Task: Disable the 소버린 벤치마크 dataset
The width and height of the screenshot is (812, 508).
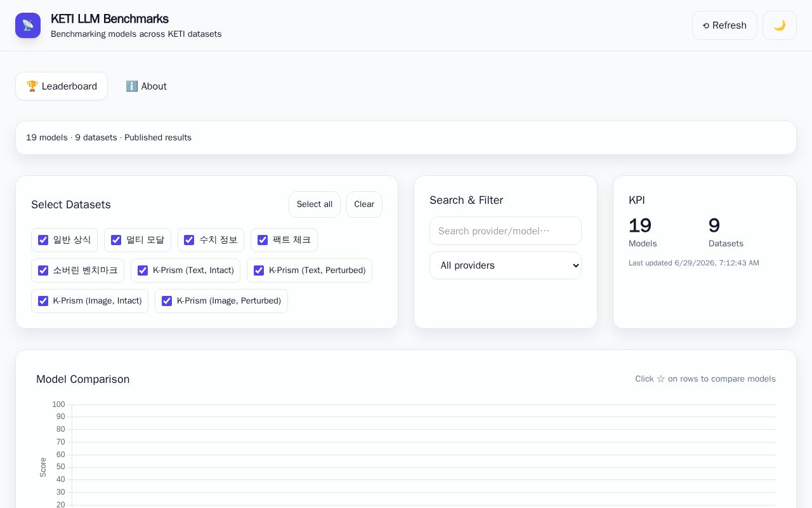Action: point(43,271)
